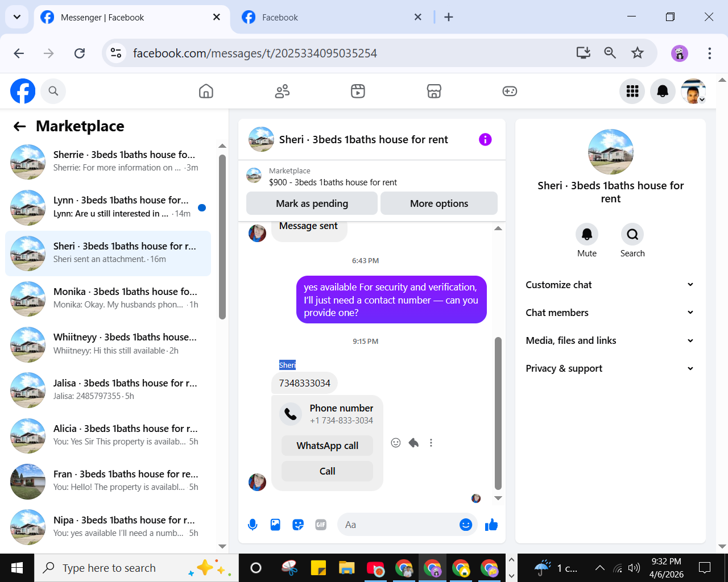Screen dimensions: 728x582
Task: Click the WhatsApp call button
Action: (328, 446)
